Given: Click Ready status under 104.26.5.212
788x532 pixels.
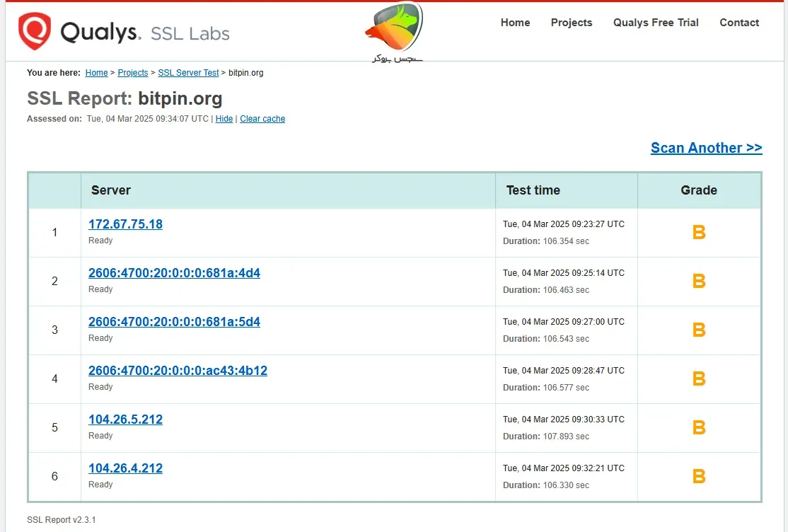Looking at the screenshot, I should coord(100,436).
